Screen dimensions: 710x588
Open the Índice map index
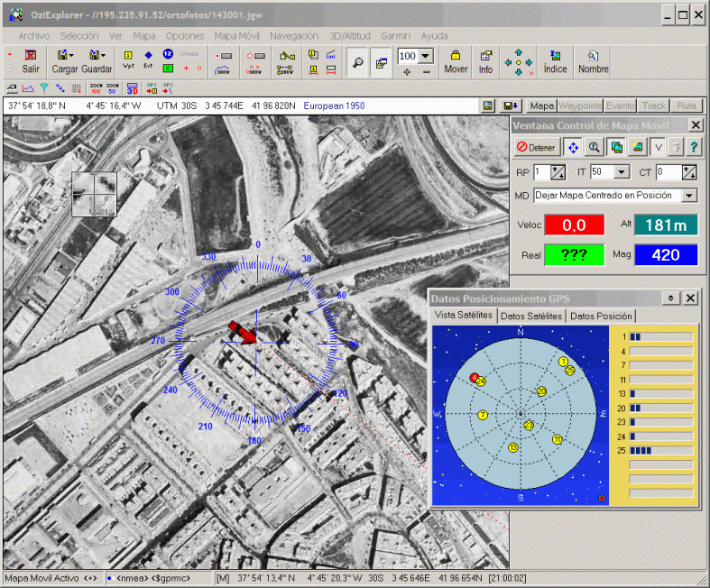[x=555, y=60]
